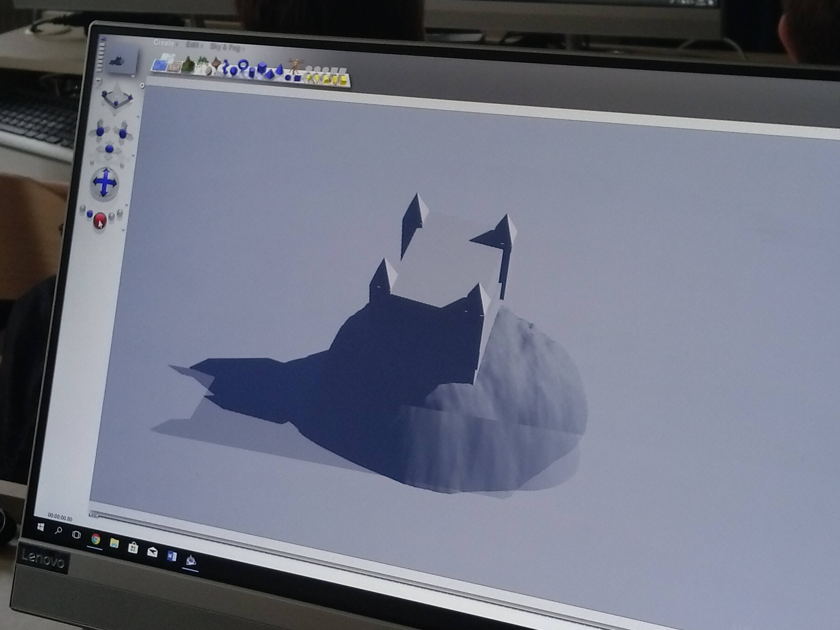Create a water plane object
The width and height of the screenshot is (840, 630).
tap(160, 65)
